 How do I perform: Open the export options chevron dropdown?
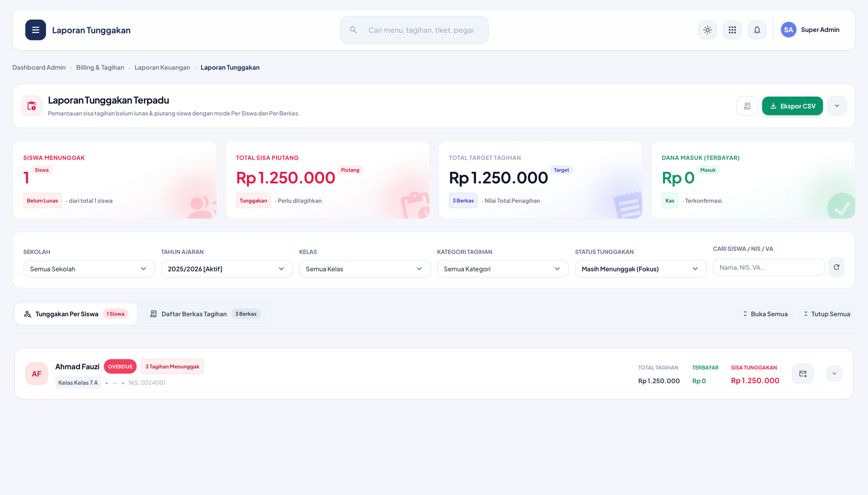coord(837,106)
